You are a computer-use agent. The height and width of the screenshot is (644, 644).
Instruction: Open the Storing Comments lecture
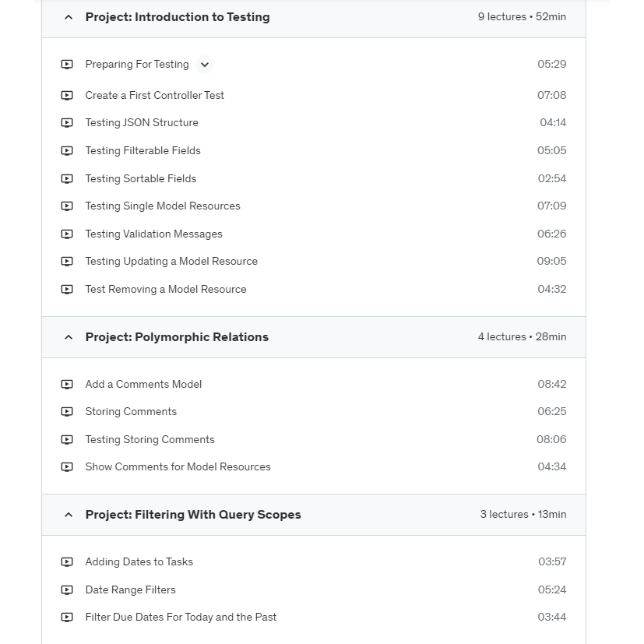(x=131, y=411)
